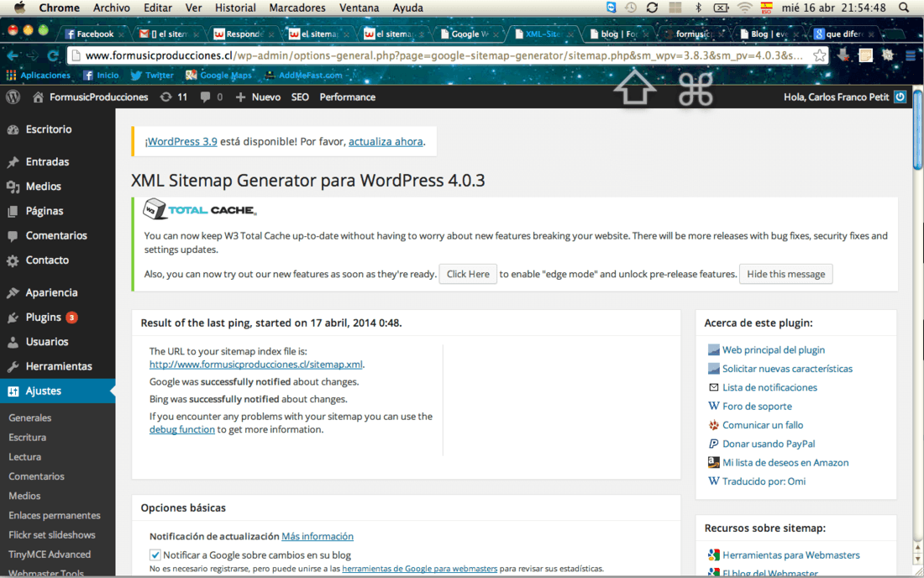Follow the WordPress 3.9 link
Screen dimensions: 924x578
182,141
